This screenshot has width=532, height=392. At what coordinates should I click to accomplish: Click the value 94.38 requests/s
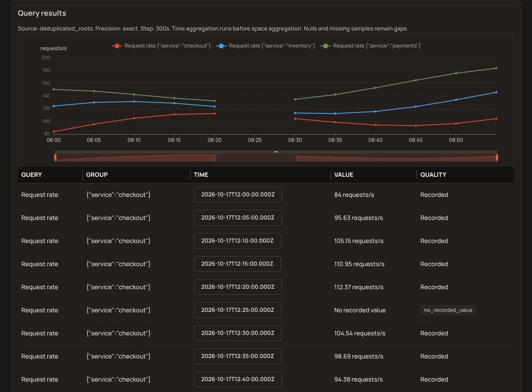[358, 379]
